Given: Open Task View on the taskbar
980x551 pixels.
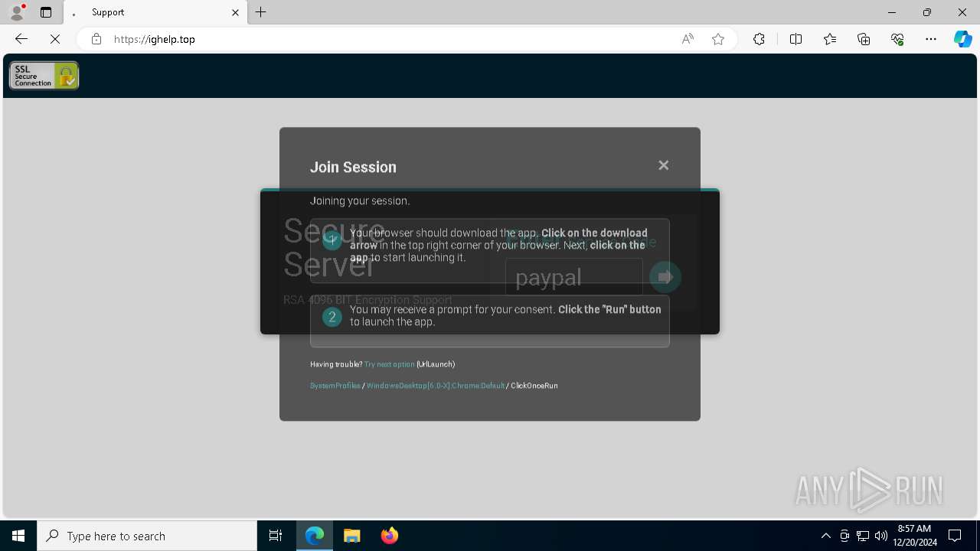Looking at the screenshot, I should [276, 536].
